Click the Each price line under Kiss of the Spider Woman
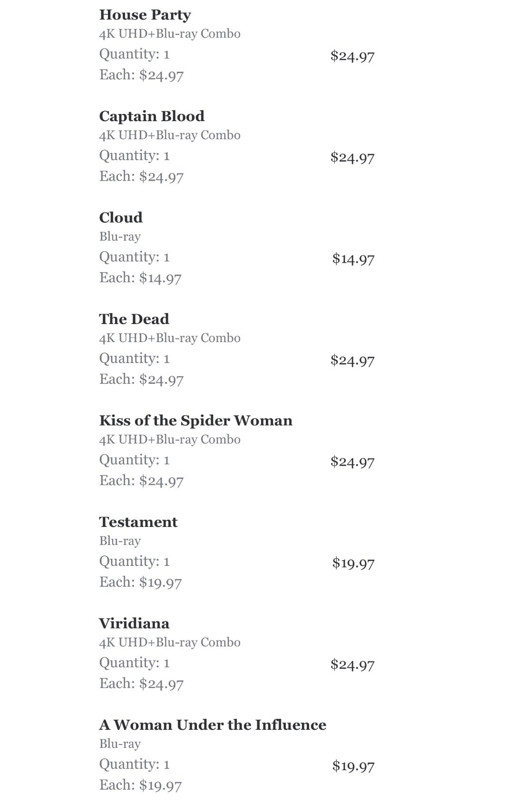The image size is (506, 812). (141, 481)
